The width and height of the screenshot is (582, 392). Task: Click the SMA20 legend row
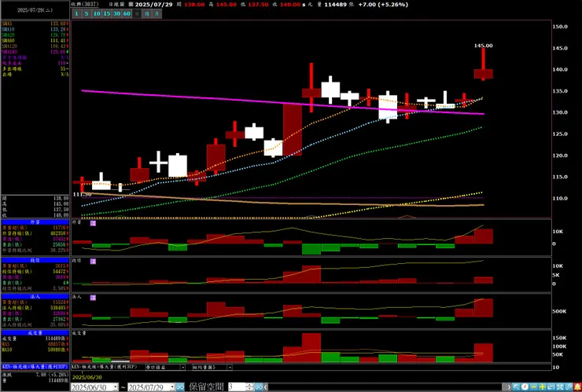click(x=35, y=35)
